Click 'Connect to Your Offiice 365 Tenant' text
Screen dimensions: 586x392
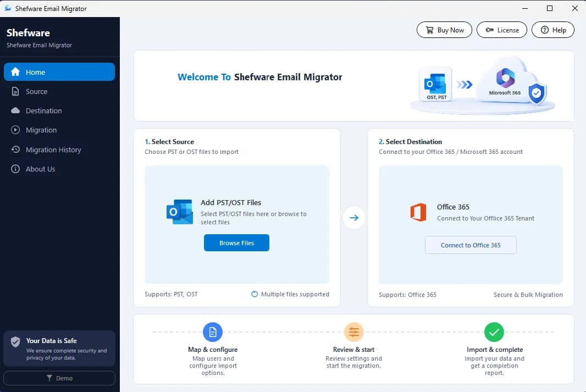[485, 218]
